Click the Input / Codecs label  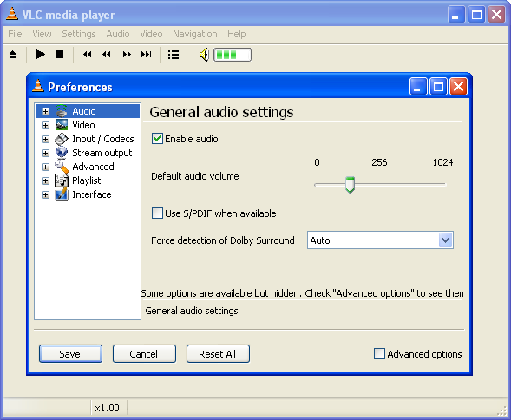click(103, 139)
